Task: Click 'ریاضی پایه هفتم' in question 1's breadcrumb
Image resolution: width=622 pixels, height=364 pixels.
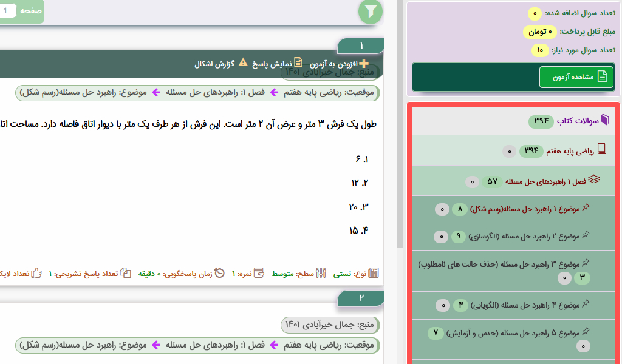Action: (x=312, y=92)
